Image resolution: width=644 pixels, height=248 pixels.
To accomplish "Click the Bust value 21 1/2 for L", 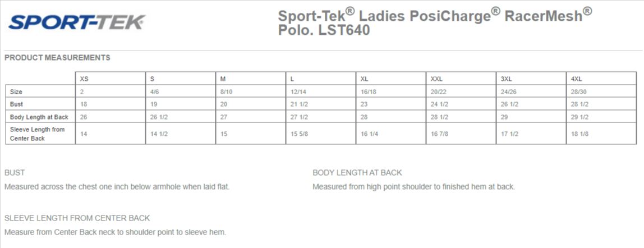I will click(299, 104).
